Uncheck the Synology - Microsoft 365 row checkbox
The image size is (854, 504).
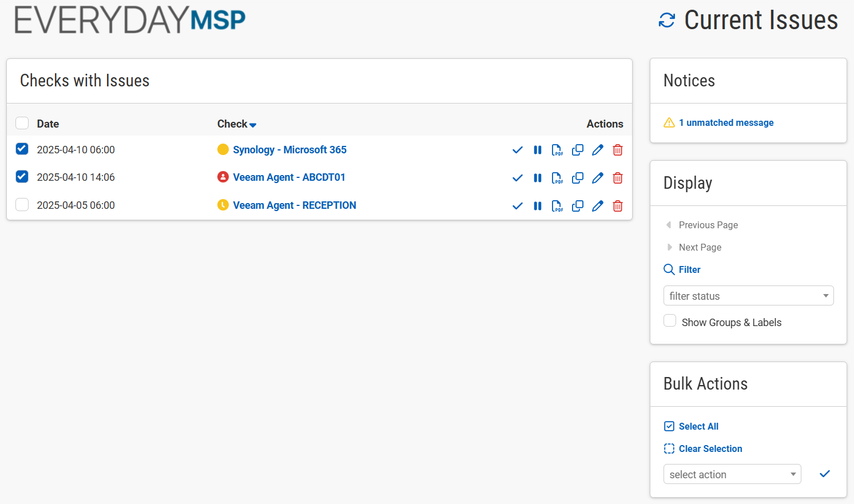(x=22, y=149)
